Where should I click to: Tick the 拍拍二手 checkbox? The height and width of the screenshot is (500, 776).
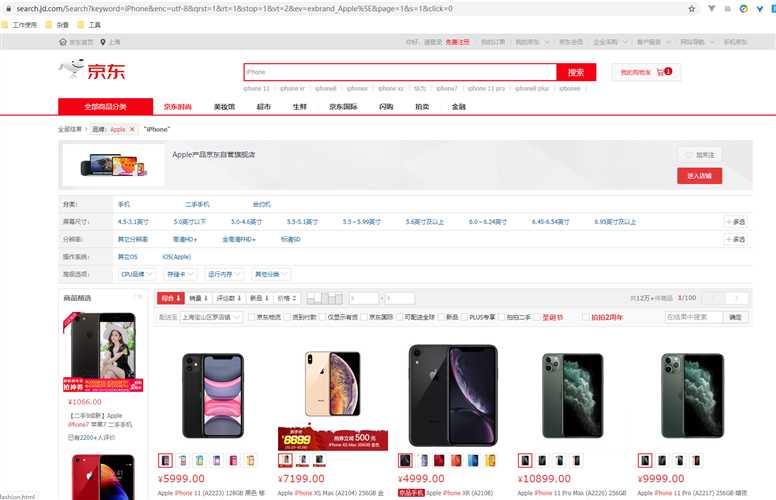pos(502,317)
